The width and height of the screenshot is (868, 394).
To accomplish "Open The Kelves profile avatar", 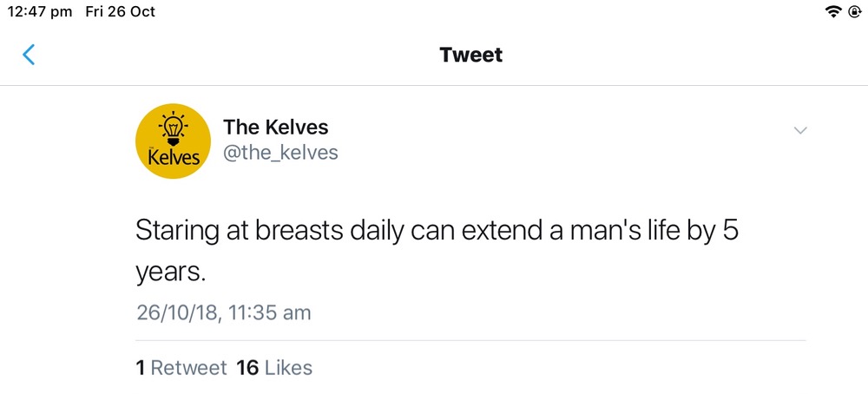I will tap(174, 141).
